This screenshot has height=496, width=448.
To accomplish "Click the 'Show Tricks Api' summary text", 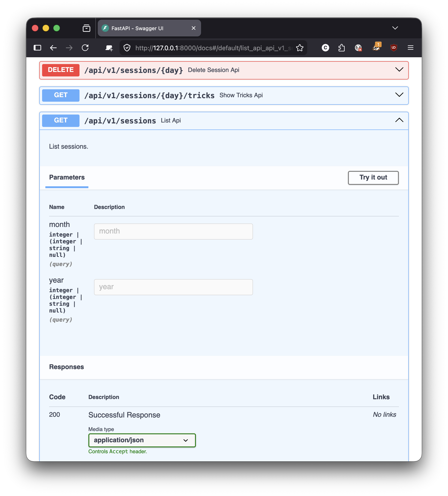I will coord(241,95).
